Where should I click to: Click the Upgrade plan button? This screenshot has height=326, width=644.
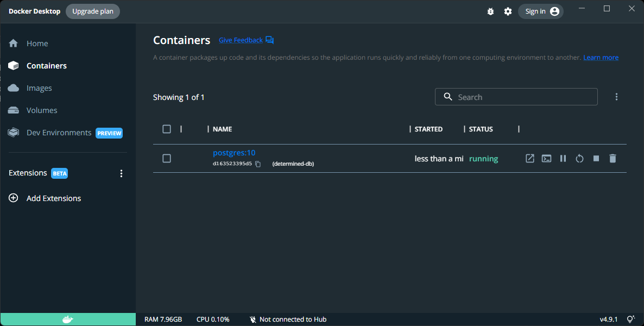pos(93,11)
